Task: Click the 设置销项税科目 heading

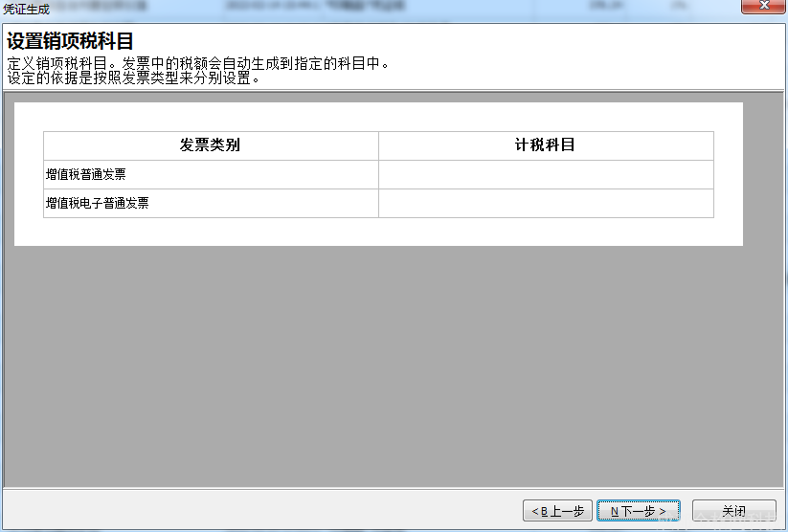Action: pos(70,41)
